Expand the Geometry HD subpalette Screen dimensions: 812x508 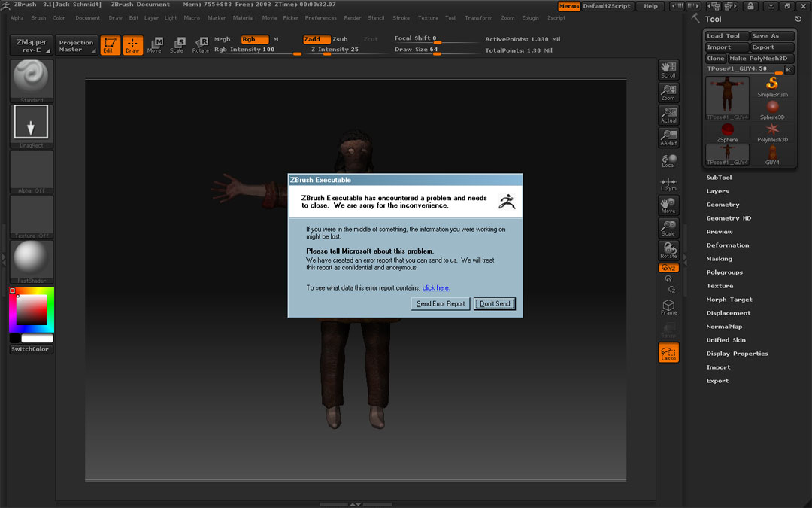(x=729, y=218)
